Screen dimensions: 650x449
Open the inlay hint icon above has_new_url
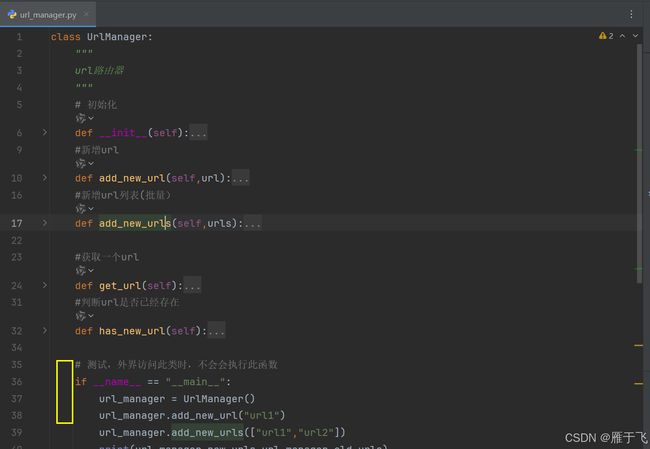84,316
